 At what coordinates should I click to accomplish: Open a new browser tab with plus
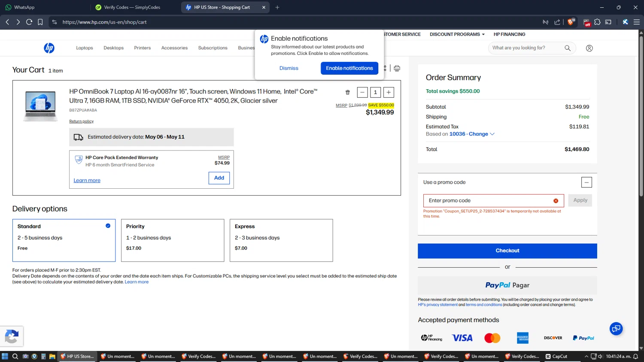pos(277,7)
